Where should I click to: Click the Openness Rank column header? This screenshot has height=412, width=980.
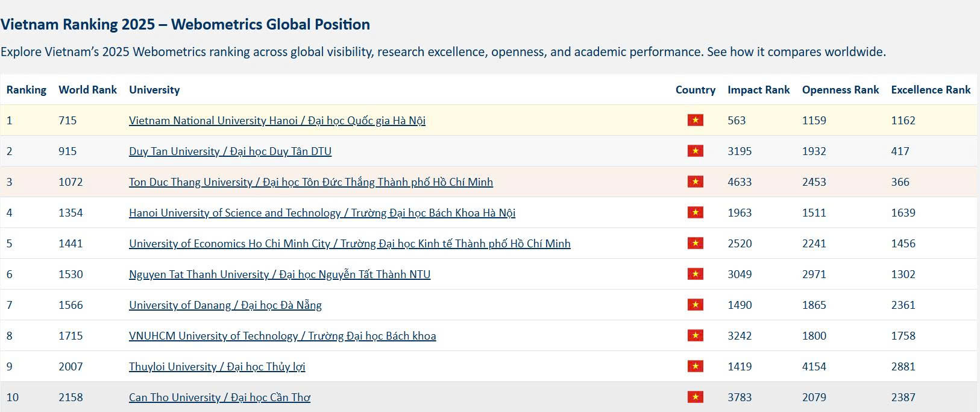(x=840, y=90)
